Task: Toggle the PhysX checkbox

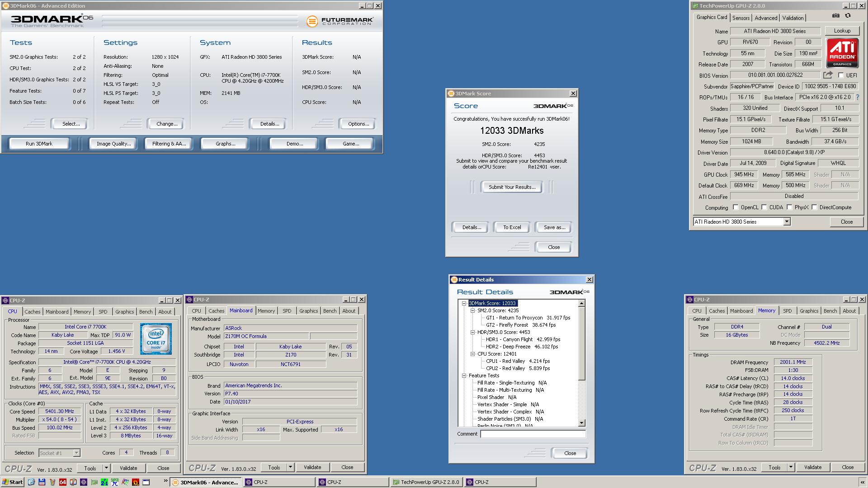Action: click(789, 207)
